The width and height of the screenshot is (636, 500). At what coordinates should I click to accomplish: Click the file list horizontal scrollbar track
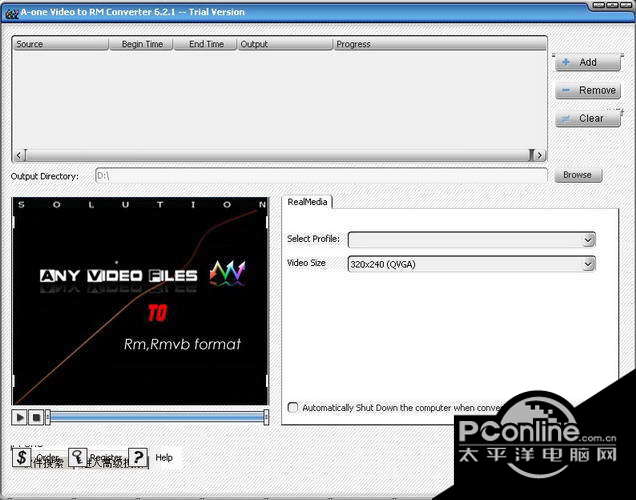(278, 155)
